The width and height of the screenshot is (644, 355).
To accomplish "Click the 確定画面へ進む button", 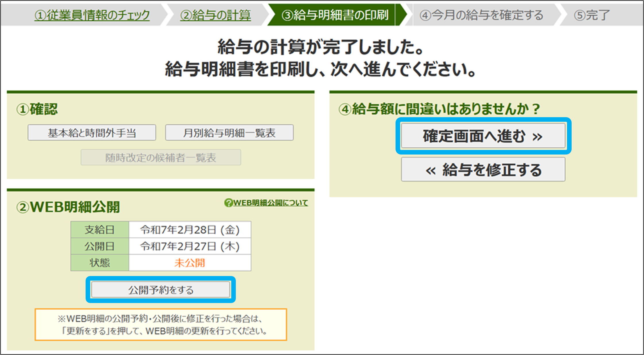I will 483,136.
